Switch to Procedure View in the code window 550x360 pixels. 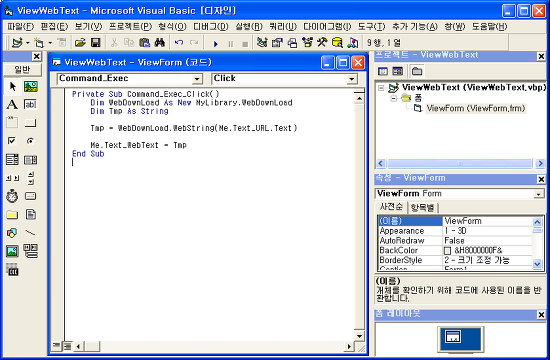(x=56, y=346)
